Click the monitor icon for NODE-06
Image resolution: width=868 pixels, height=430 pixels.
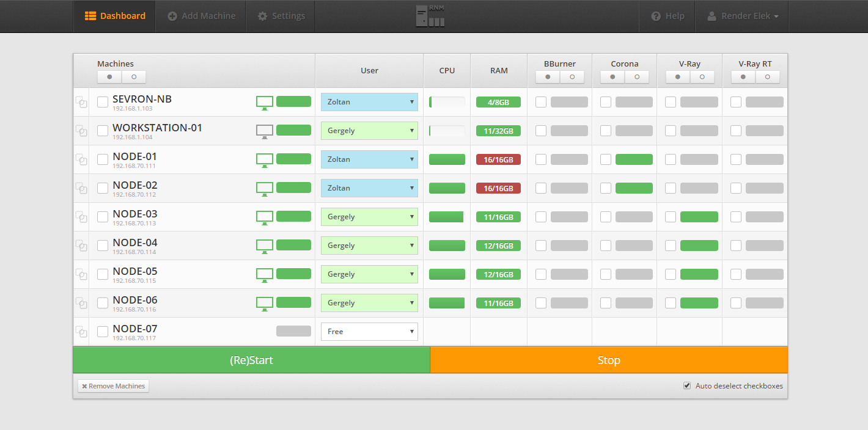(265, 304)
